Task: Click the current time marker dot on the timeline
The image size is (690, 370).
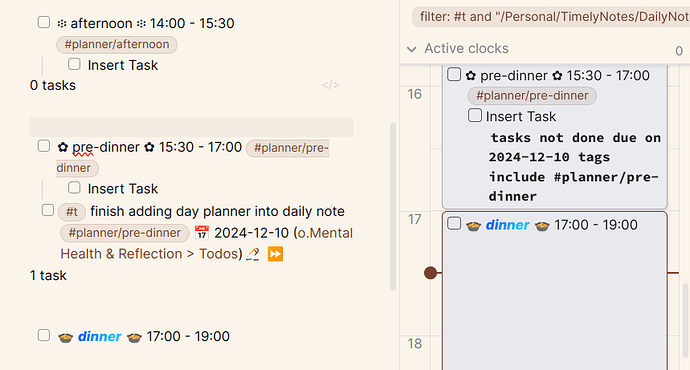Action: [x=430, y=273]
